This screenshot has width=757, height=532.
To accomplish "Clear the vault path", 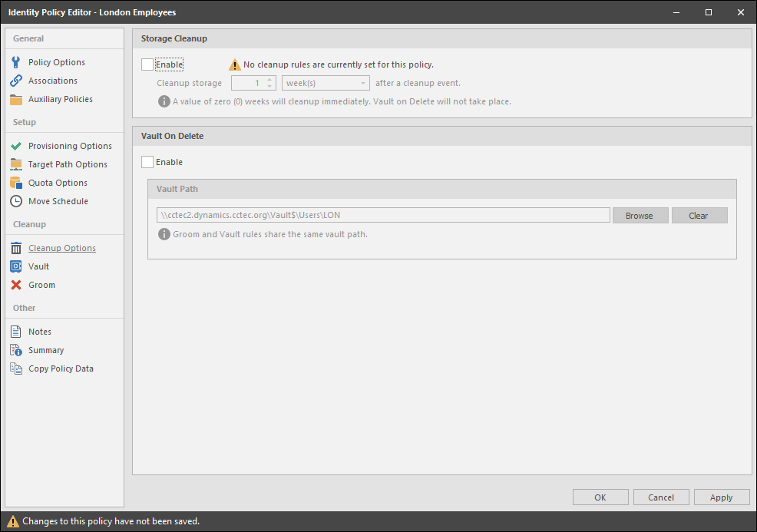I will pyautogui.click(x=699, y=215).
